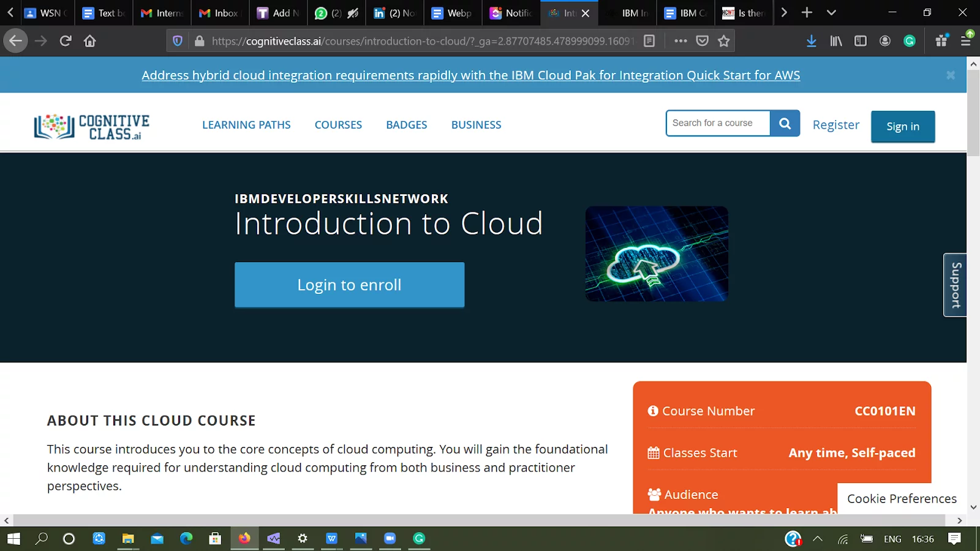The width and height of the screenshot is (980, 551).
Task: Open BUSINESS menu item
Action: click(x=476, y=125)
